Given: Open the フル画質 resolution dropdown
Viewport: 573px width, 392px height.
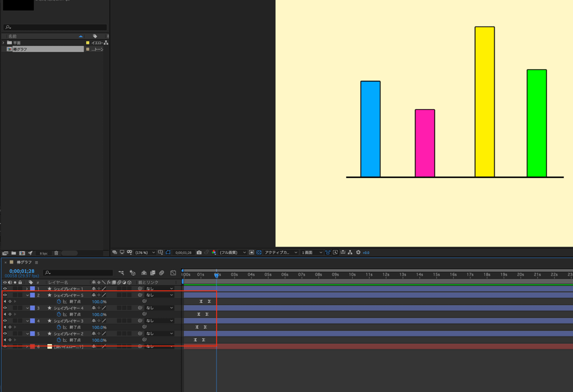Looking at the screenshot, I should pos(232,253).
